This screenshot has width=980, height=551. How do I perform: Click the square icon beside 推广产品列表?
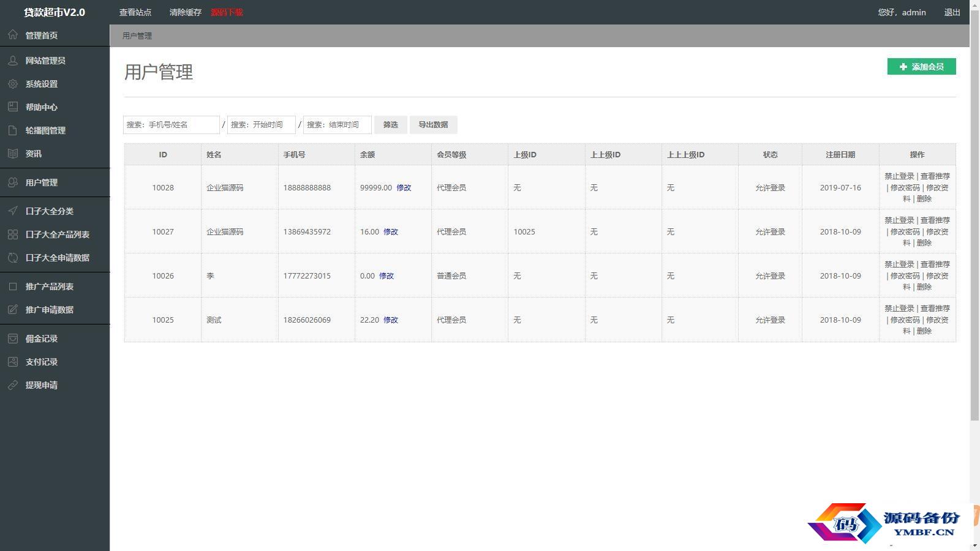click(x=13, y=287)
